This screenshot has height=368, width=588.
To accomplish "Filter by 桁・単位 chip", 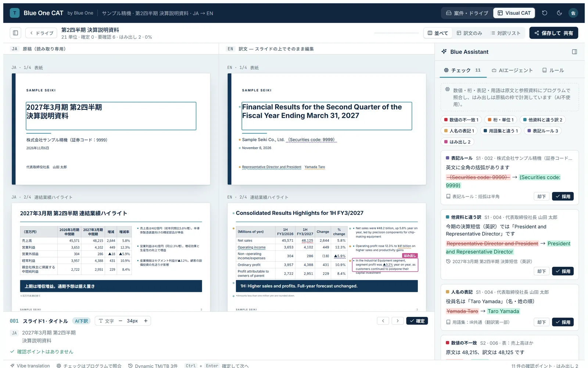I will 501,120.
